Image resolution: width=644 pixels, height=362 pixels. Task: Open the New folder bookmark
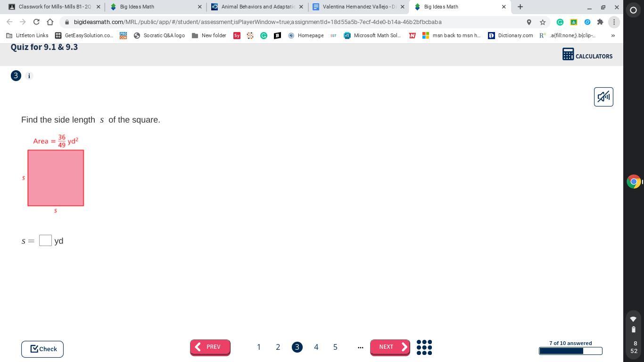click(x=209, y=35)
